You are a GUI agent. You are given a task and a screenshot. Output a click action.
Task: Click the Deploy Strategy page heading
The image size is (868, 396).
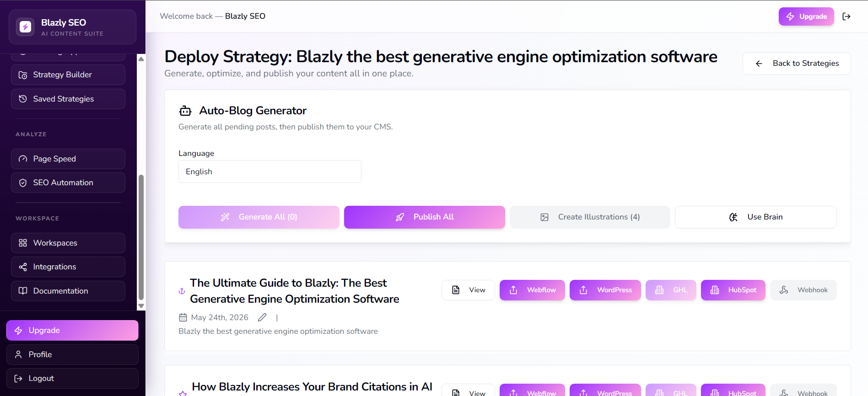(441, 57)
